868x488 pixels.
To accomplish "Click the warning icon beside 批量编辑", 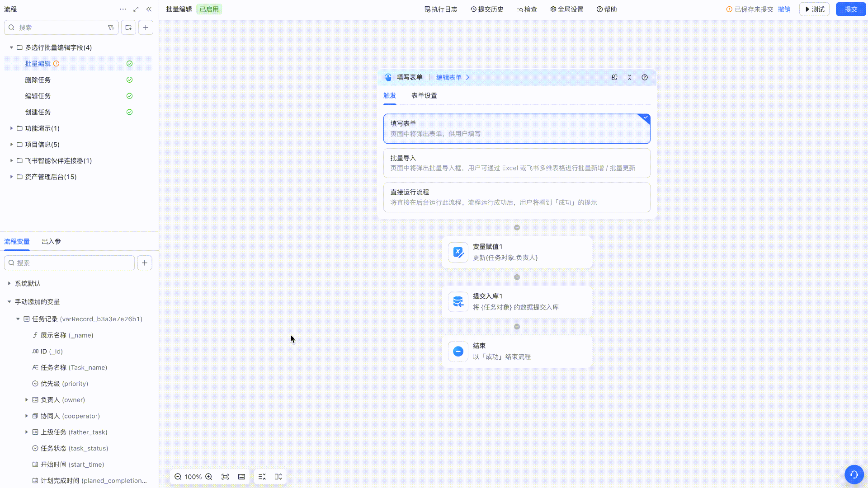I will [57, 64].
